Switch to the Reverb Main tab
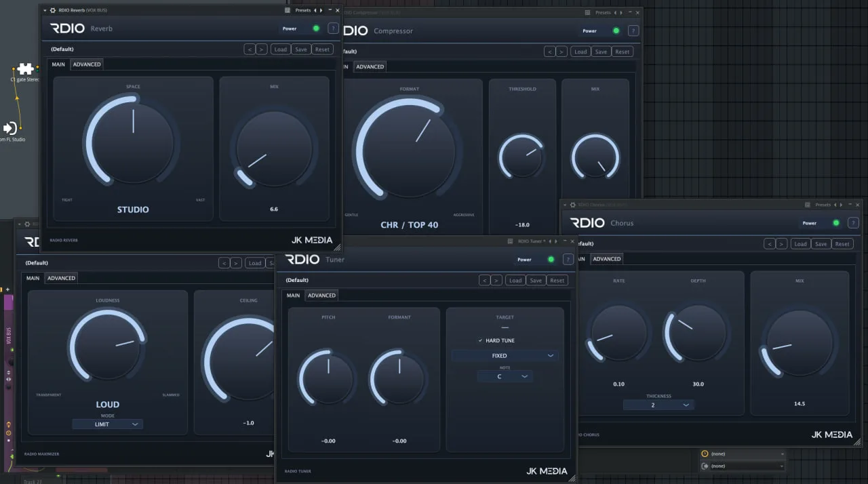The image size is (868, 484). (x=58, y=64)
